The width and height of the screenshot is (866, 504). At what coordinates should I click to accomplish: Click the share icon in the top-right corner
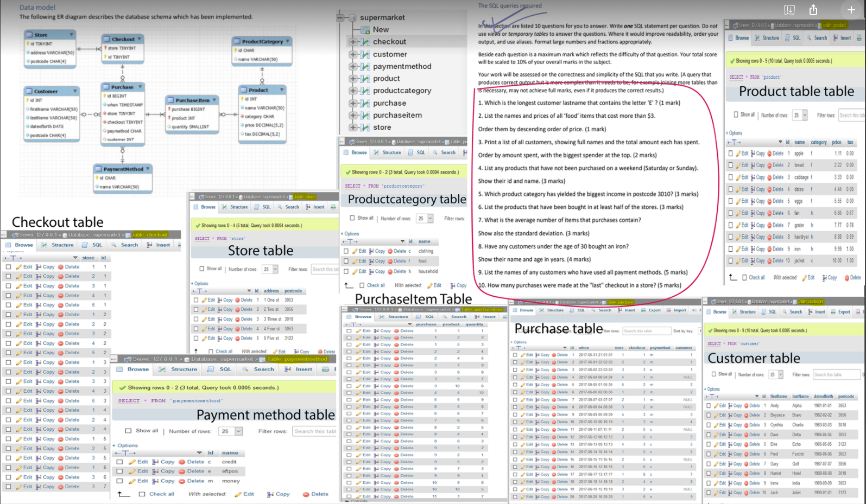click(813, 10)
